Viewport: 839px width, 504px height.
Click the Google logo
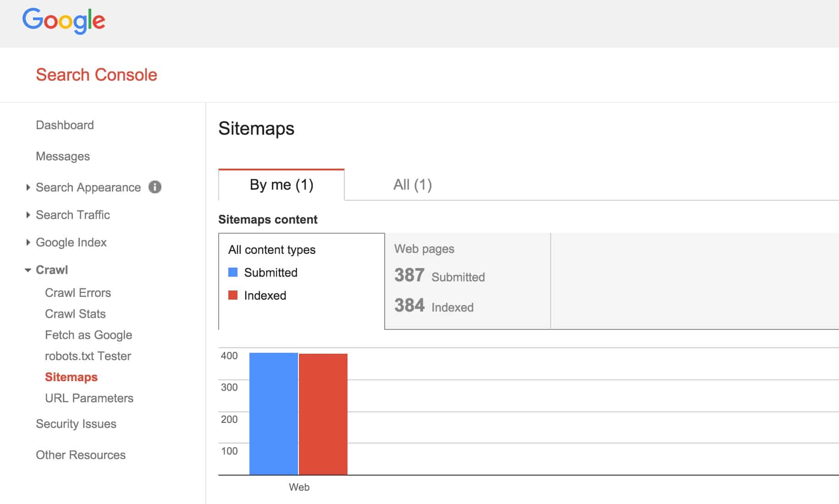click(64, 21)
